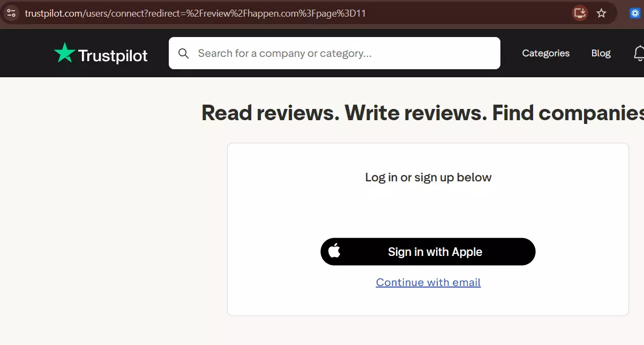Click the install app icon in address bar

(x=580, y=13)
